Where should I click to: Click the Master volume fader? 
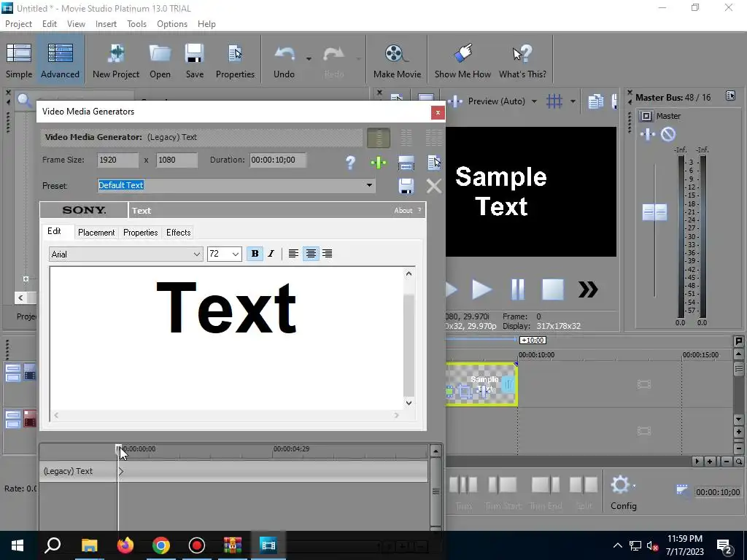tap(654, 212)
